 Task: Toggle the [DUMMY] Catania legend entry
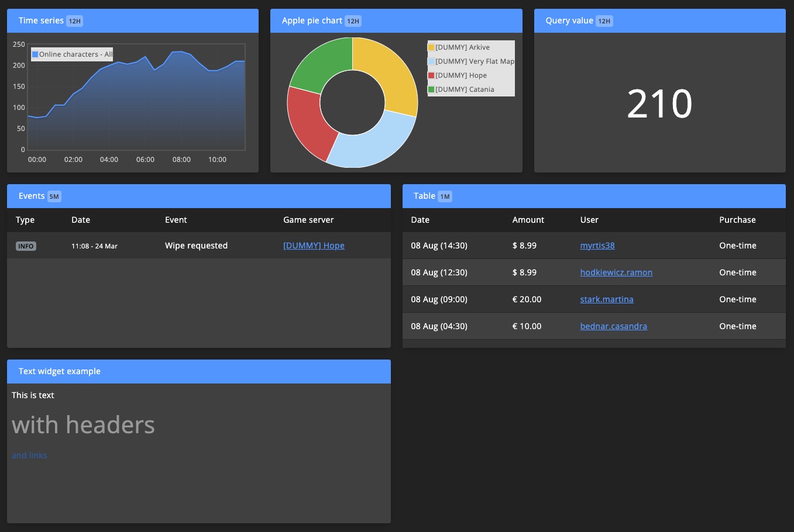464,89
